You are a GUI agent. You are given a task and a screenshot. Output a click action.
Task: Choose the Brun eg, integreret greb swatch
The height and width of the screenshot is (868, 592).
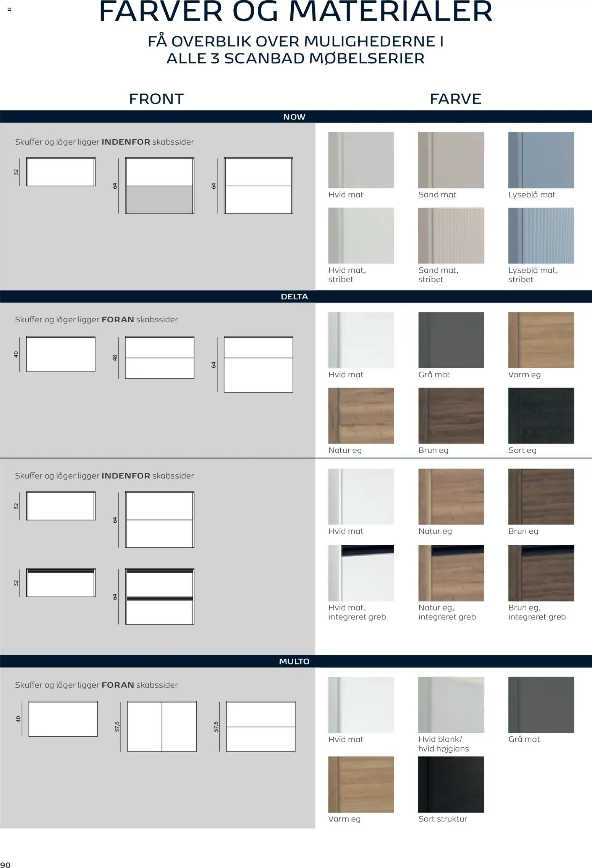(x=541, y=573)
